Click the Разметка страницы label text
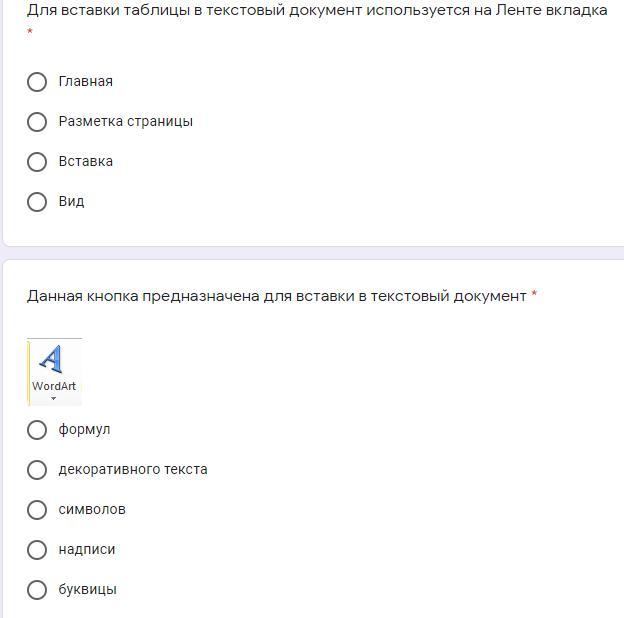The width and height of the screenshot is (624, 618). (126, 122)
